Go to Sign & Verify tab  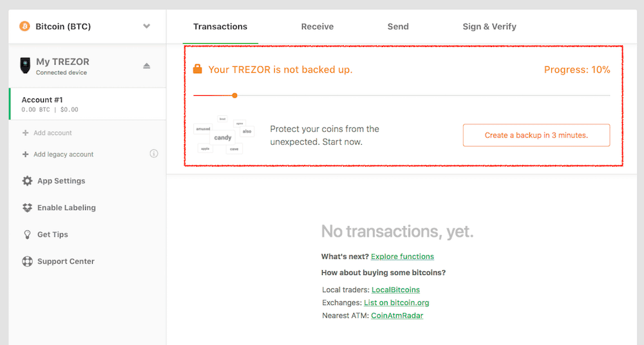coord(489,26)
